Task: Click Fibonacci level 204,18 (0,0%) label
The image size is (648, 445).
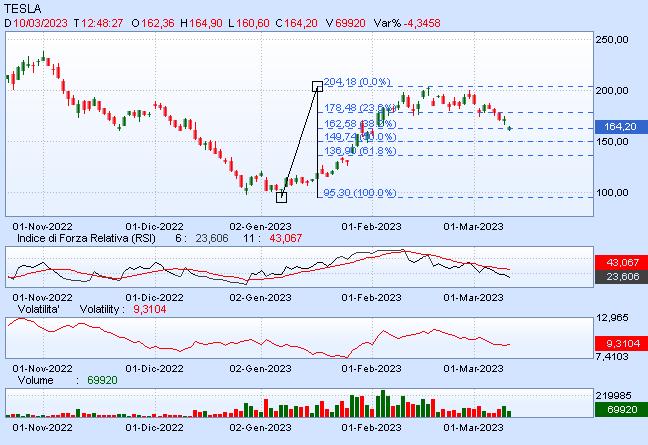Action: pyautogui.click(x=357, y=82)
